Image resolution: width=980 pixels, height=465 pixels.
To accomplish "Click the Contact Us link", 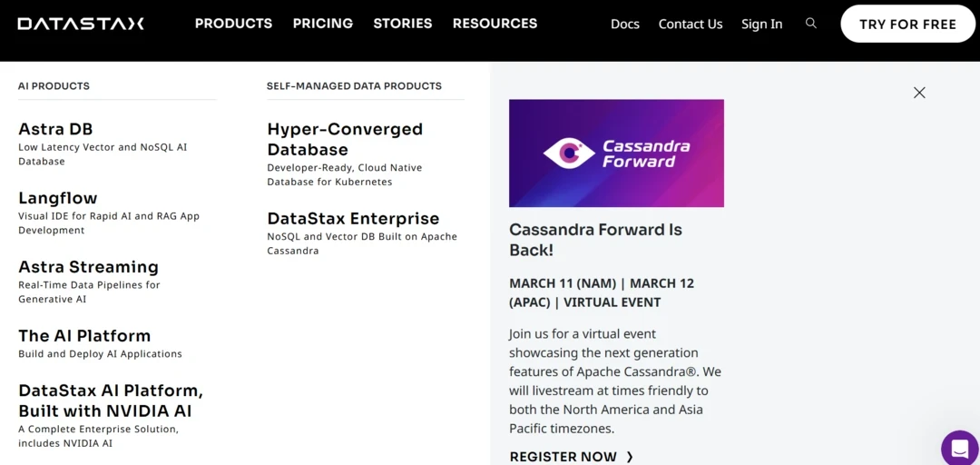I will tap(691, 25).
